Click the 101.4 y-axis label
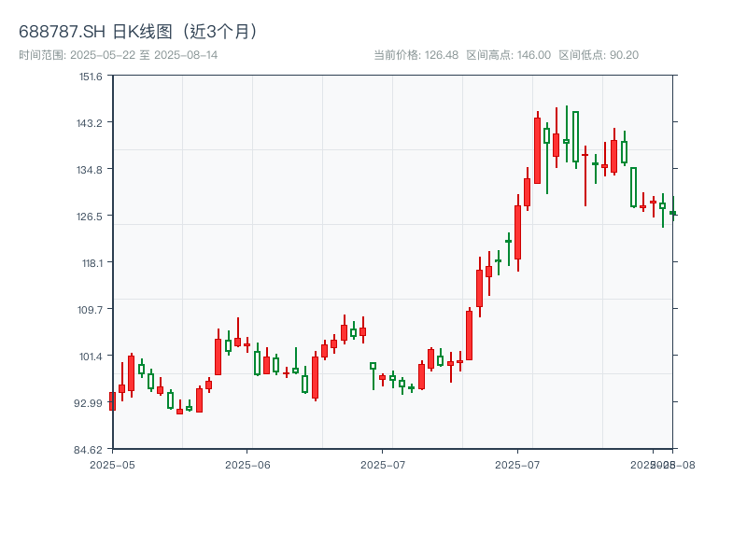Image resolution: width=747 pixels, height=560 pixels. (x=91, y=357)
